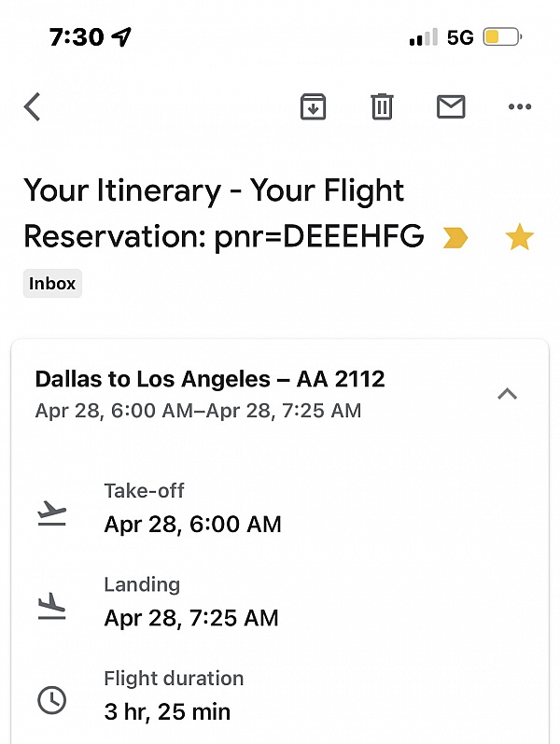Screen dimensions: 560x744
Task: Collapse the Dallas to Los Angeles flight card
Action: pyautogui.click(x=507, y=394)
